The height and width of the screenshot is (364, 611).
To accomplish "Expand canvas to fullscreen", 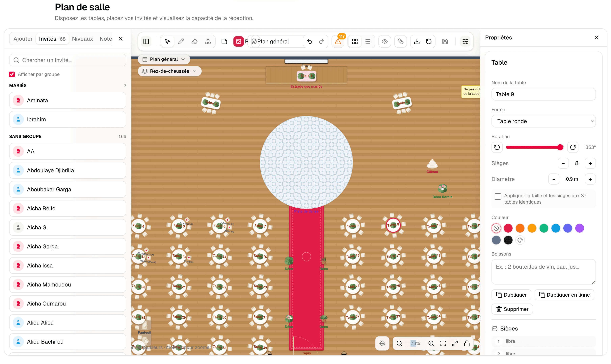I will [455, 343].
